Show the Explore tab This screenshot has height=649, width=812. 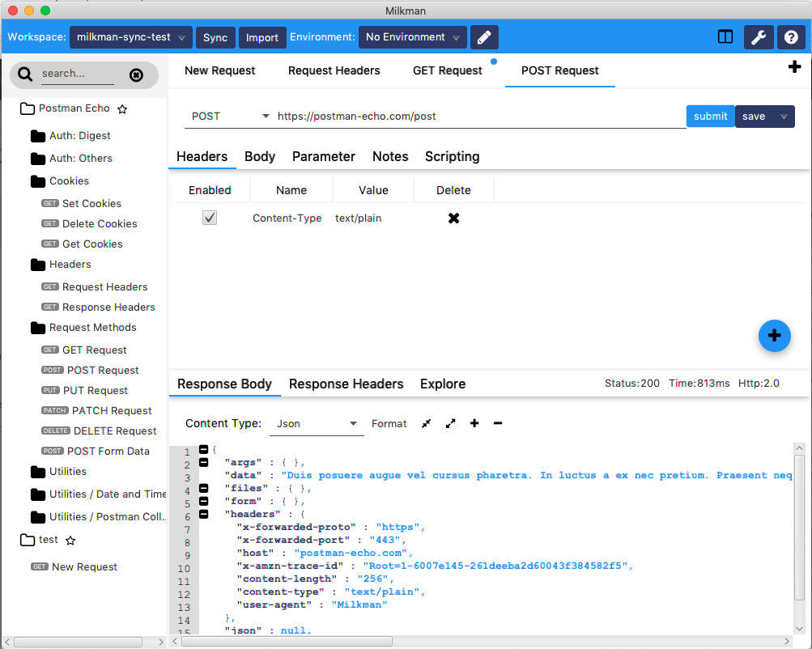[443, 384]
